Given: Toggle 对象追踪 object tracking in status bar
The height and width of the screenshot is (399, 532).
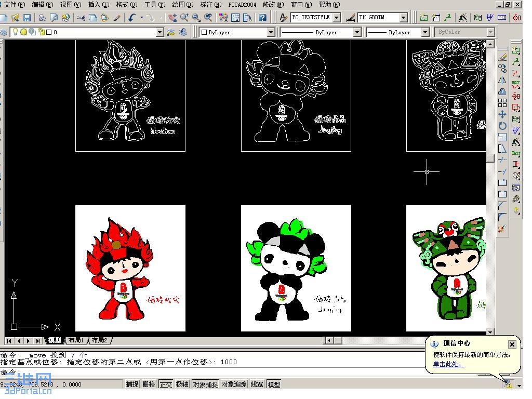Looking at the screenshot, I should click(x=234, y=384).
